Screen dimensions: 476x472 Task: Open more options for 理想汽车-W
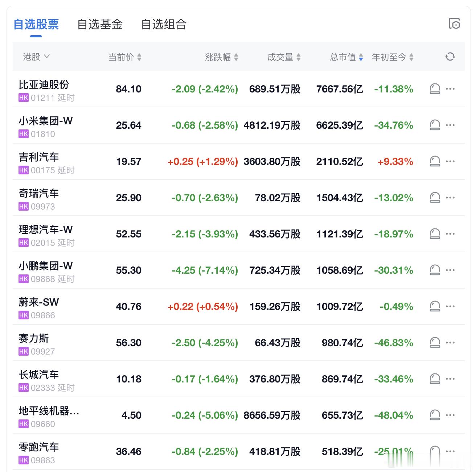click(x=450, y=234)
